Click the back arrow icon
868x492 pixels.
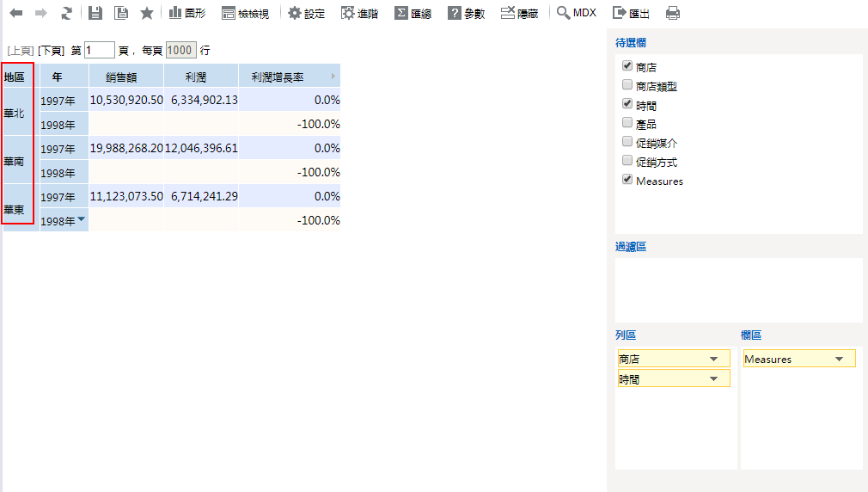click(x=16, y=13)
